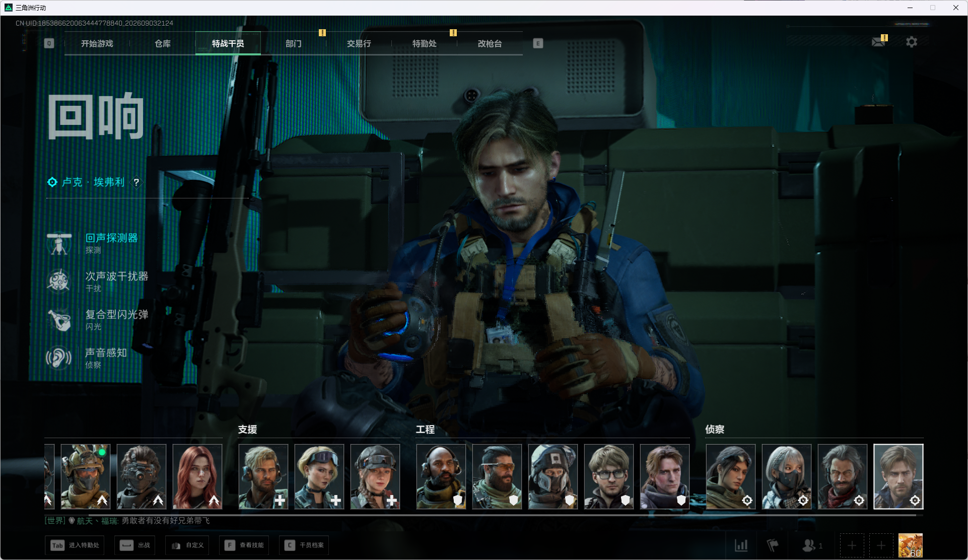This screenshot has width=968, height=560.
Task: Click the flags icon in bottom bar
Action: tap(773, 545)
